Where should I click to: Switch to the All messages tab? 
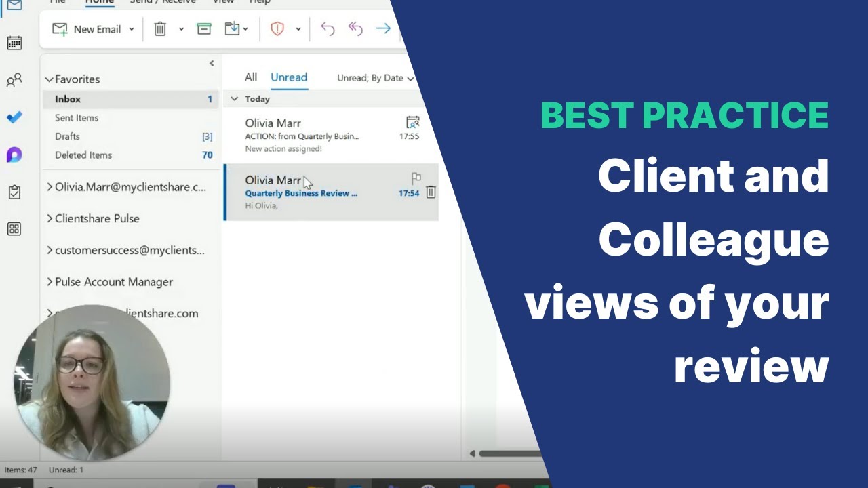[251, 77]
